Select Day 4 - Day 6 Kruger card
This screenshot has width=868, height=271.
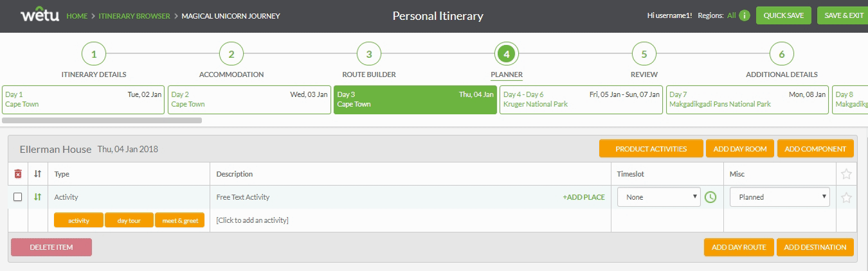(581, 100)
